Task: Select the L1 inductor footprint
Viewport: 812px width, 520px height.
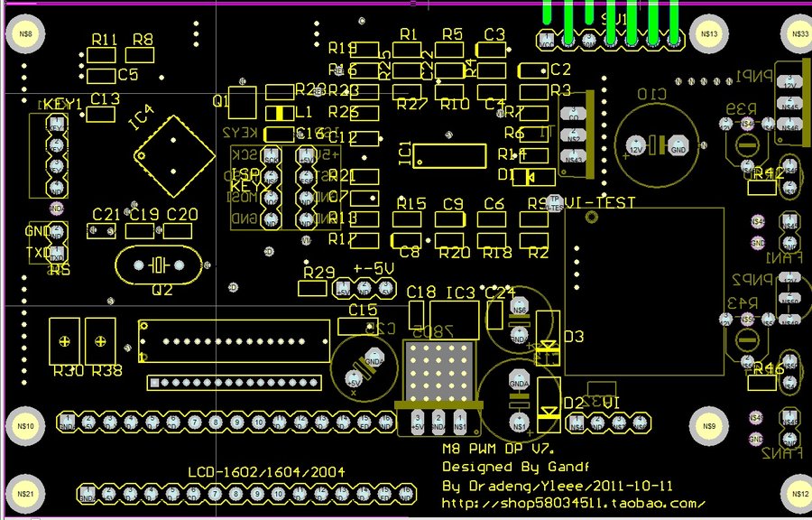Action: pyautogui.click(x=280, y=113)
